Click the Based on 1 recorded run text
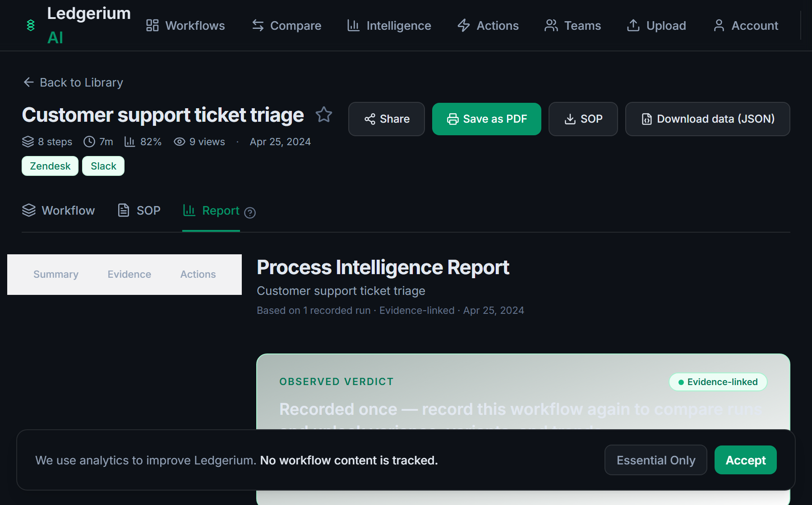 click(314, 311)
